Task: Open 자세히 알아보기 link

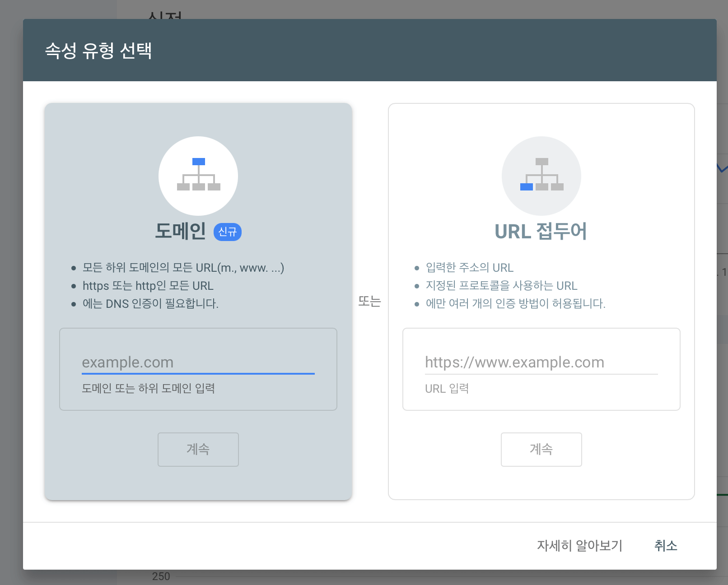Action: 580,546
